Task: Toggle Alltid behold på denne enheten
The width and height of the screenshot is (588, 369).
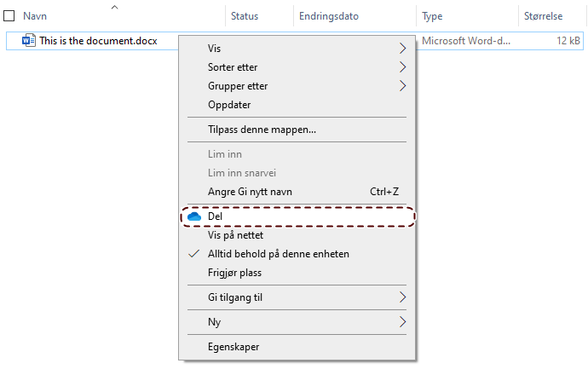Action: point(278,254)
